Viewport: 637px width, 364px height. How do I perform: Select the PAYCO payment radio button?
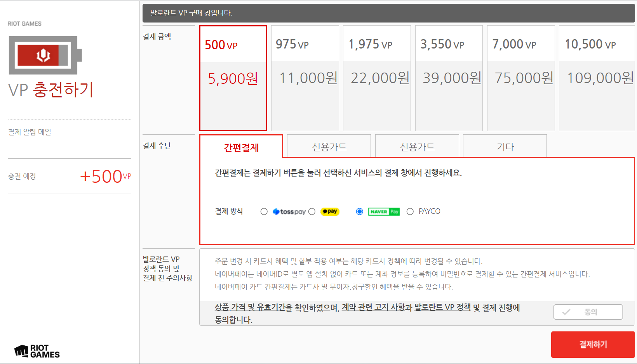click(410, 211)
